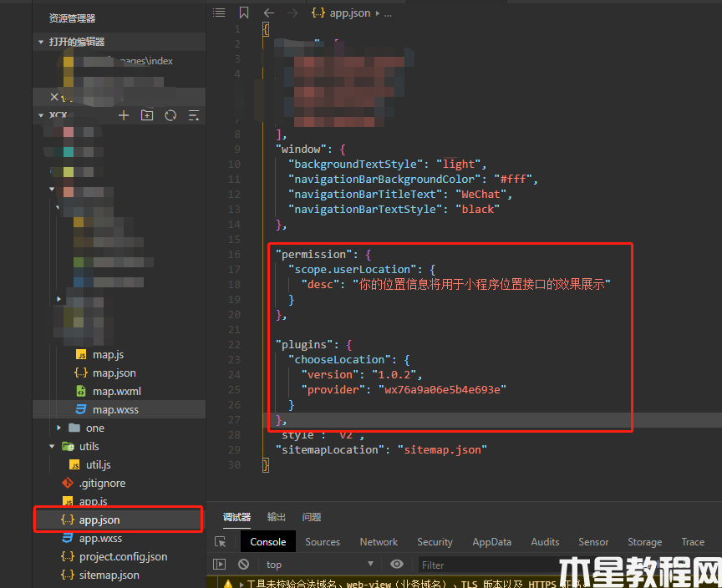Switch to the 输出 tab
The width and height of the screenshot is (722, 588).
277,517
